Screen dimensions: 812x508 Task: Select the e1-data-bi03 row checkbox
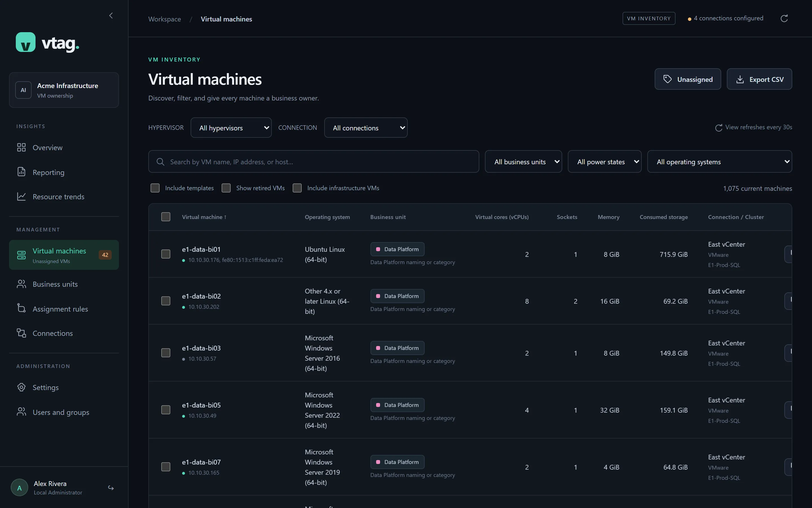[166, 353]
